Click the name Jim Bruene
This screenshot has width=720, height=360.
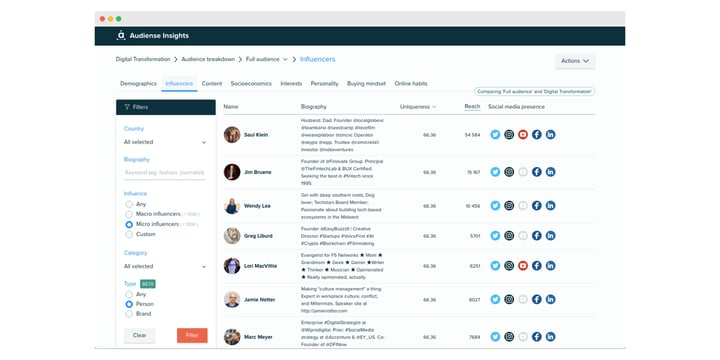coord(258,172)
